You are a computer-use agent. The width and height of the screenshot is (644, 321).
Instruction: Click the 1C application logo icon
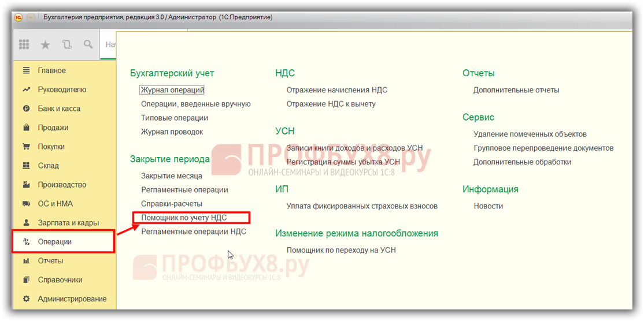18,17
